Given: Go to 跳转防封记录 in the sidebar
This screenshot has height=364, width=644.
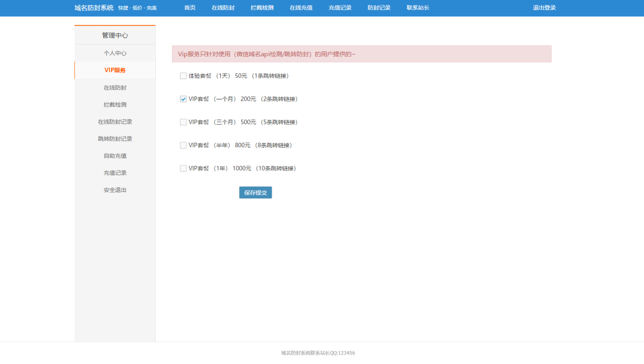Looking at the screenshot, I should pyautogui.click(x=115, y=139).
